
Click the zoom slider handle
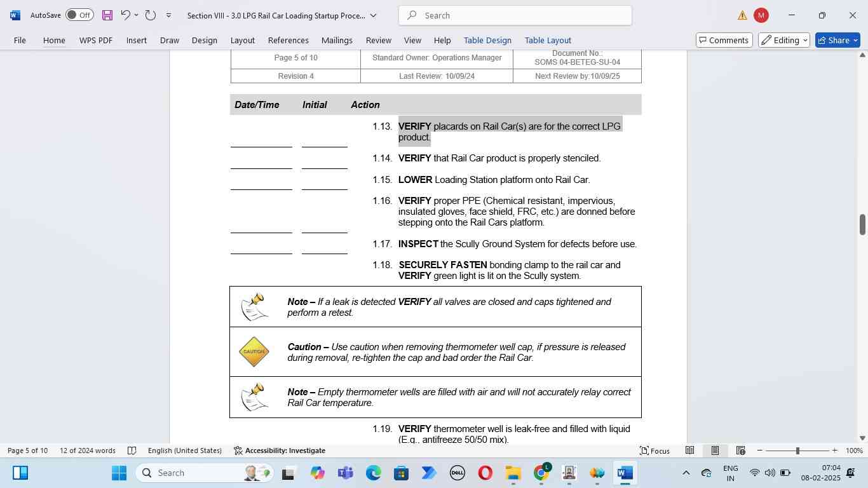pyautogui.click(x=797, y=451)
